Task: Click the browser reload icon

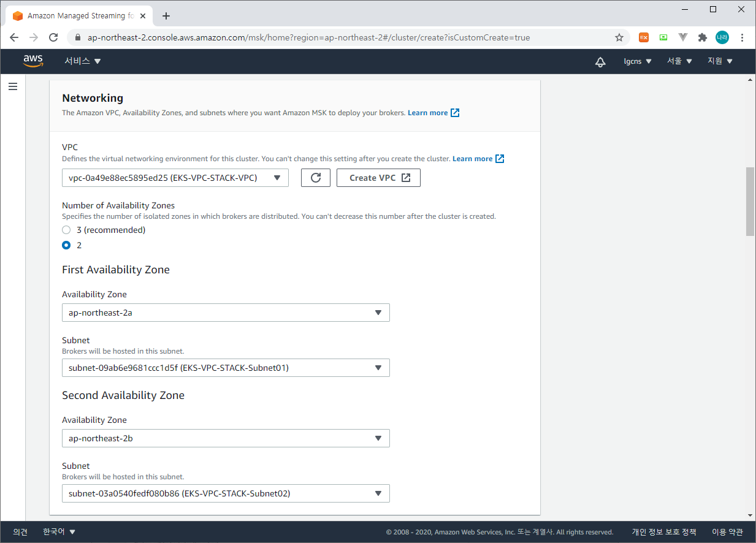Action: tap(53, 37)
